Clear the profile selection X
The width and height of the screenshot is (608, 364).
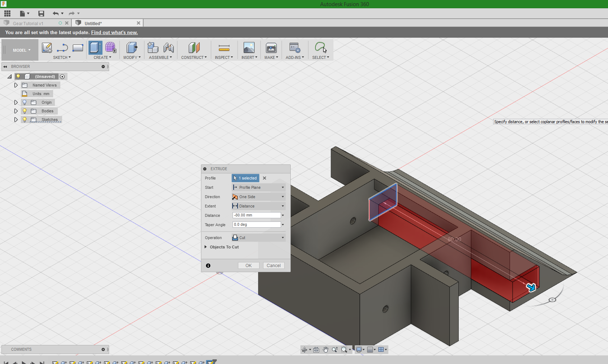tap(265, 178)
